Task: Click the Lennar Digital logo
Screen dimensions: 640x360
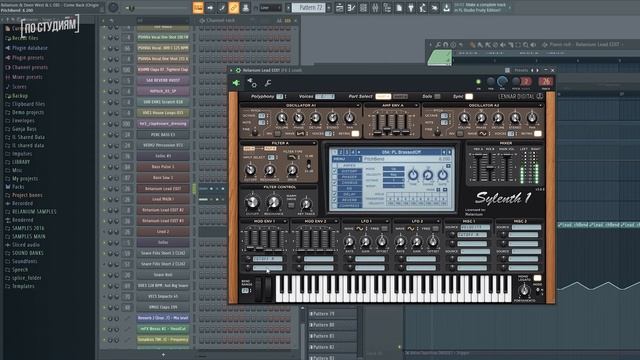Action: (x=520, y=97)
